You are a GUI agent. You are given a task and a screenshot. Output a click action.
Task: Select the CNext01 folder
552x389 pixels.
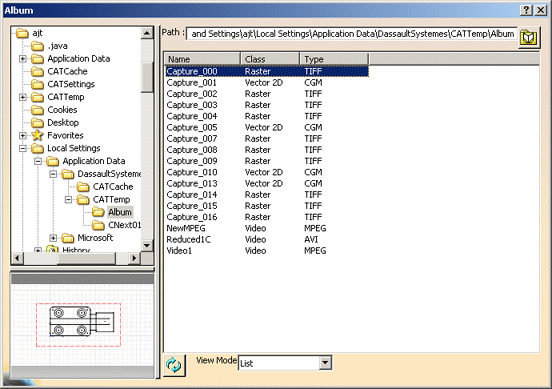116,225
